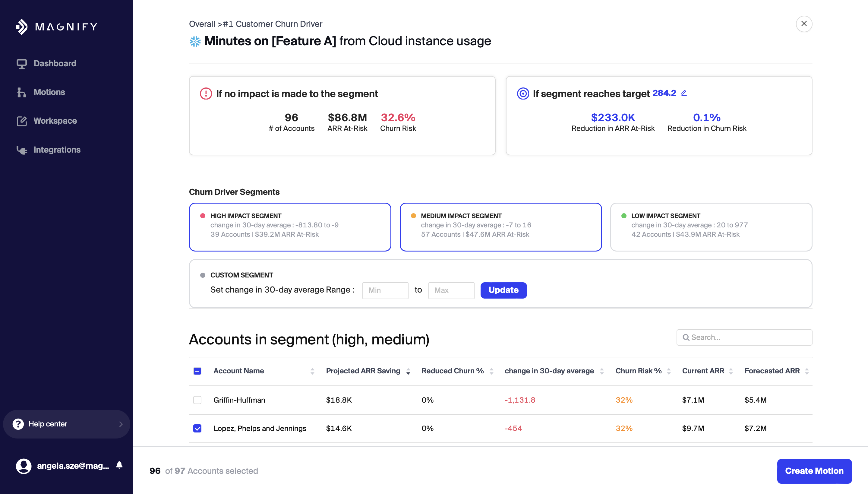The image size is (868, 494).
Task: Click the Magnify logo icon
Action: 22,27
